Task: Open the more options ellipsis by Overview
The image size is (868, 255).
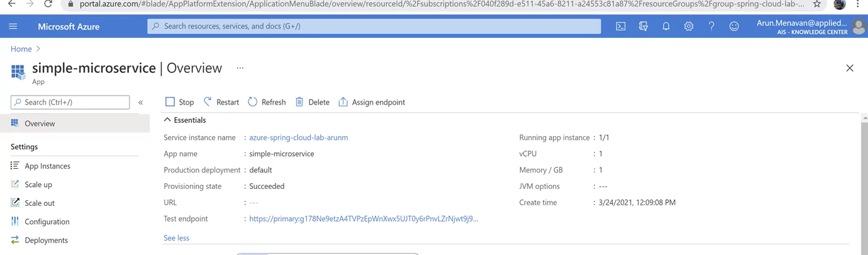Action: pyautogui.click(x=240, y=68)
